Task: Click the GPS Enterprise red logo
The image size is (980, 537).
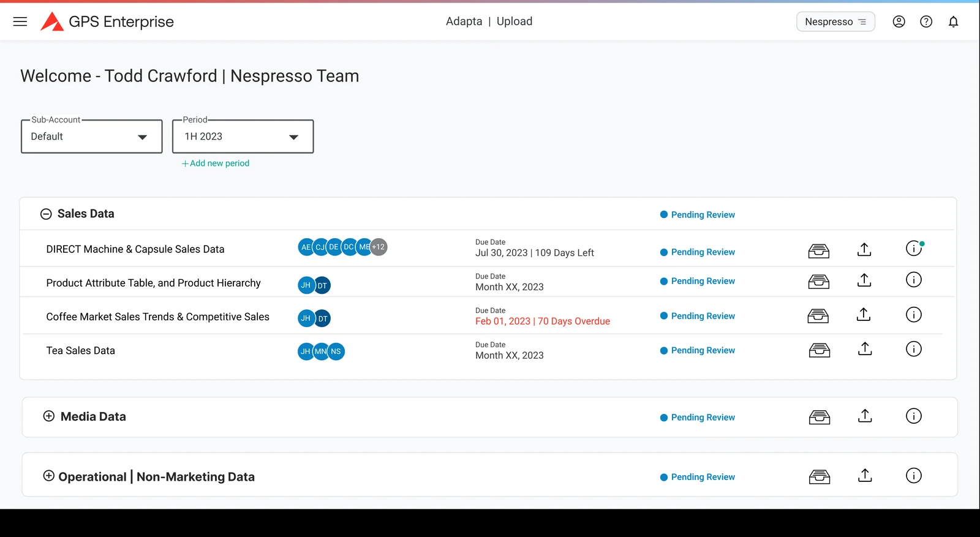Action: point(52,21)
